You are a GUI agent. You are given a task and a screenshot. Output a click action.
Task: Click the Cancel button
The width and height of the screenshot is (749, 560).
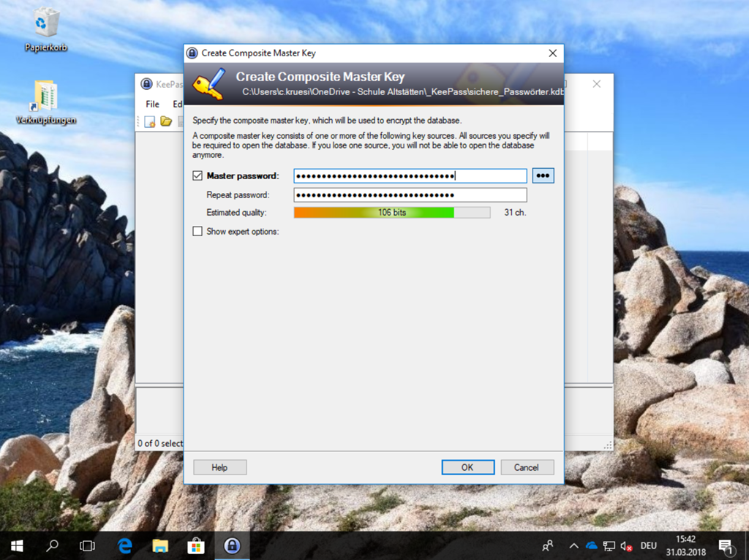click(526, 467)
